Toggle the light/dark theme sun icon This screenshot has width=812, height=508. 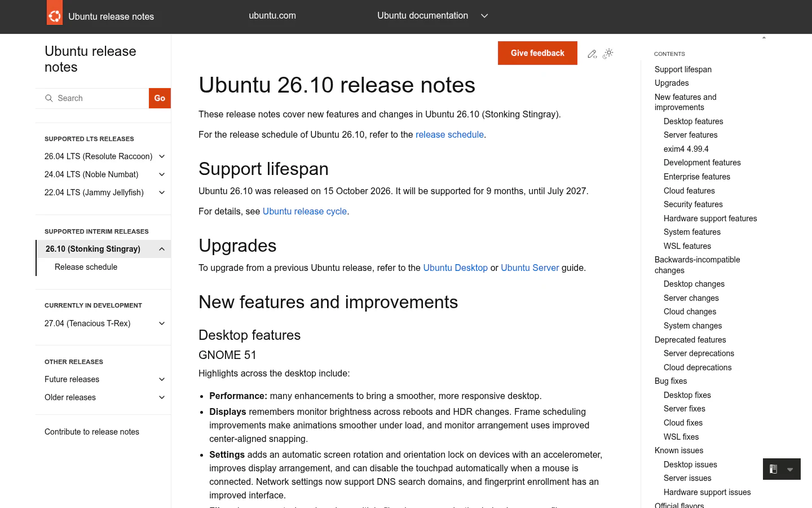608,54
